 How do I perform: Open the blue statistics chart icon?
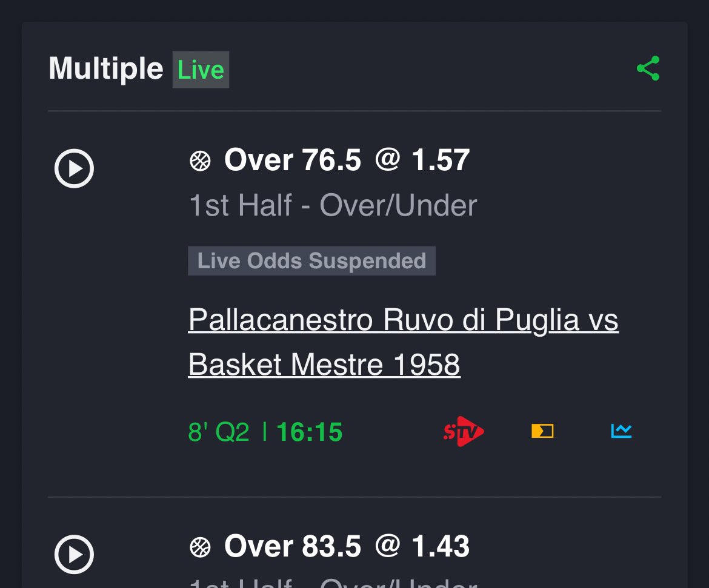621,431
